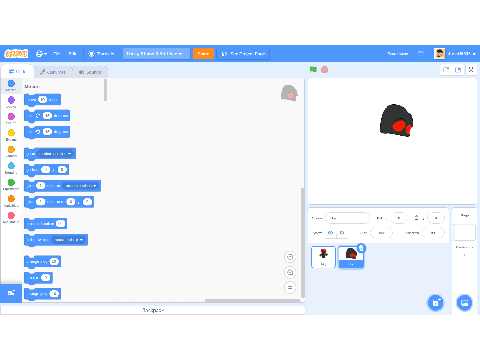Viewport: 480px width, 360px height.
Task: Click the block palette scrollbar
Action: [x=106, y=90]
